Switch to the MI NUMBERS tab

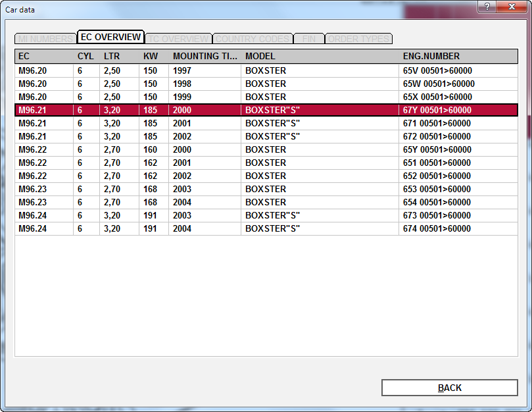coord(45,39)
